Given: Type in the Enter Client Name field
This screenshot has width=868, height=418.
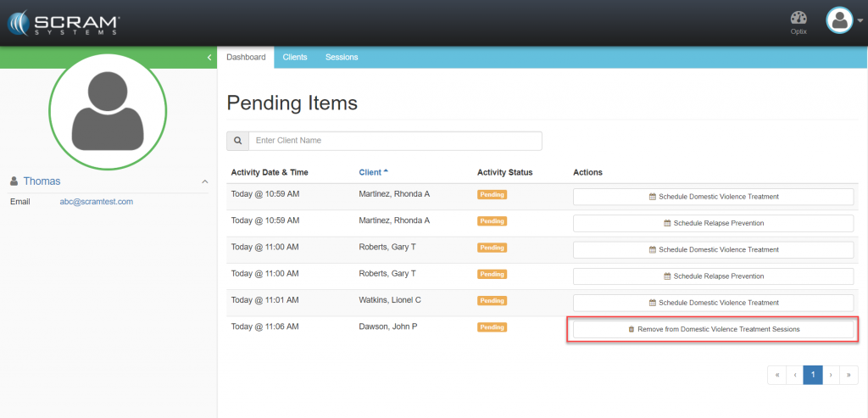Looking at the screenshot, I should point(394,141).
